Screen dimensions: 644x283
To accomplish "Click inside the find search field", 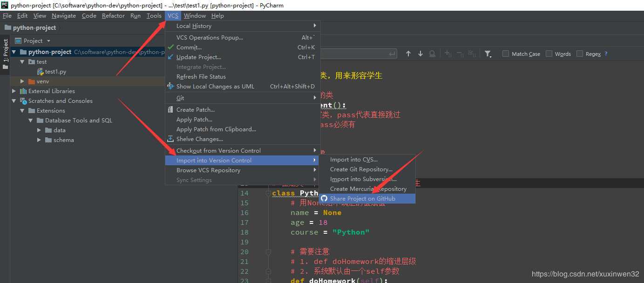I will pyautogui.click(x=359, y=54).
